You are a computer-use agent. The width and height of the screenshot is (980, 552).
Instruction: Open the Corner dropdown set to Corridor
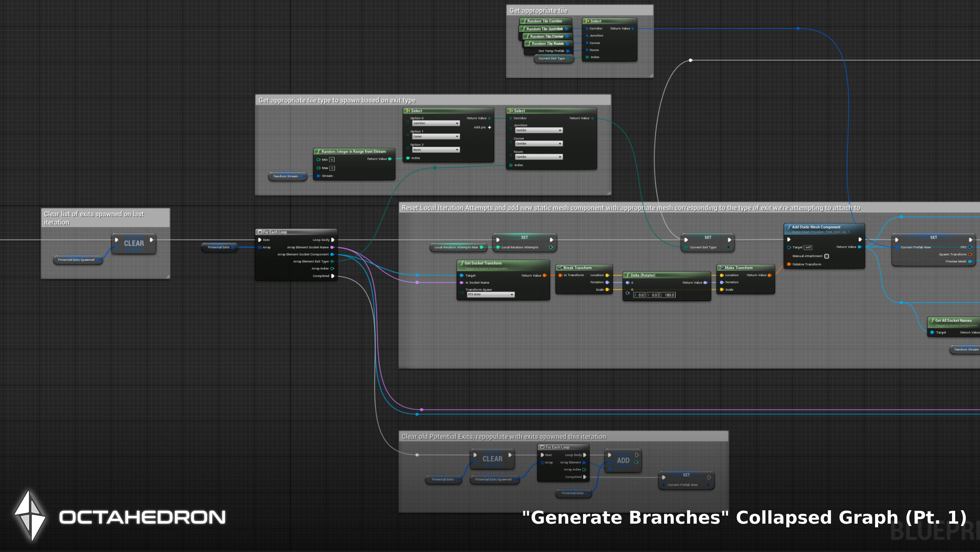click(x=539, y=144)
